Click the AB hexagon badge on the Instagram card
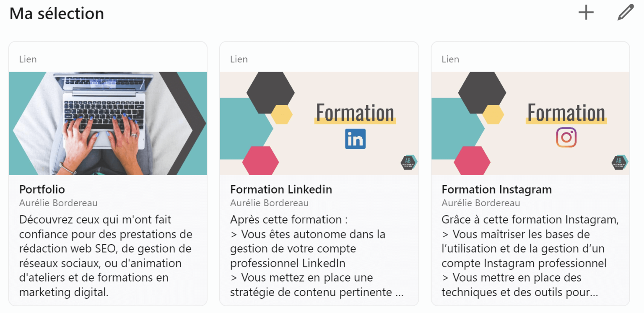Viewport: 644px width, 313px height. click(619, 163)
